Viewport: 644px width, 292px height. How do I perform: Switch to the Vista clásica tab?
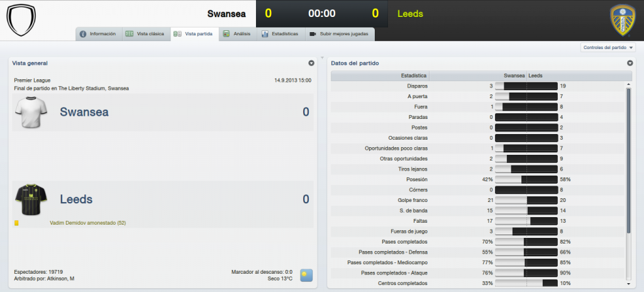[x=146, y=34]
